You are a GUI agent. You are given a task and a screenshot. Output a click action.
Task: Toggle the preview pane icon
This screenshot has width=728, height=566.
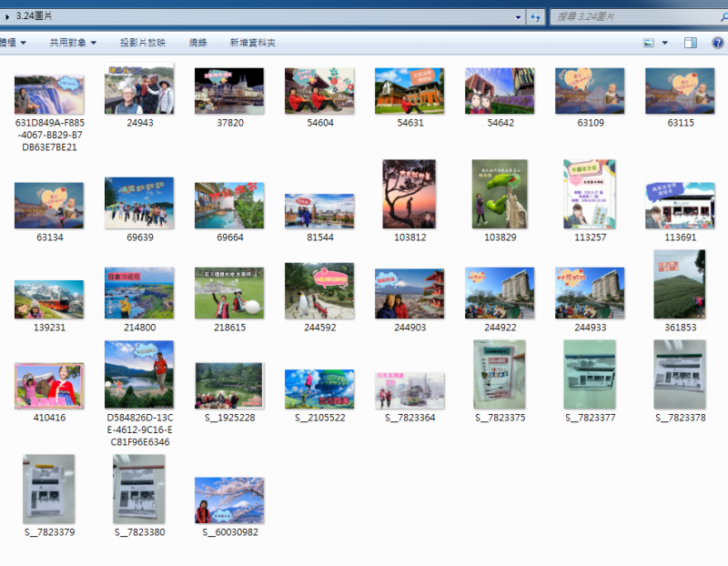coord(691,43)
